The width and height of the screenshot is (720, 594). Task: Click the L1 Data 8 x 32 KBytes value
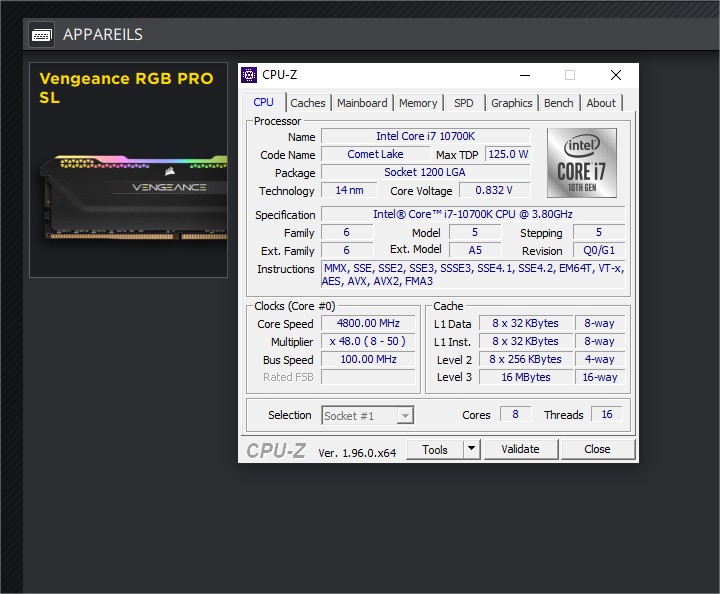coord(526,323)
